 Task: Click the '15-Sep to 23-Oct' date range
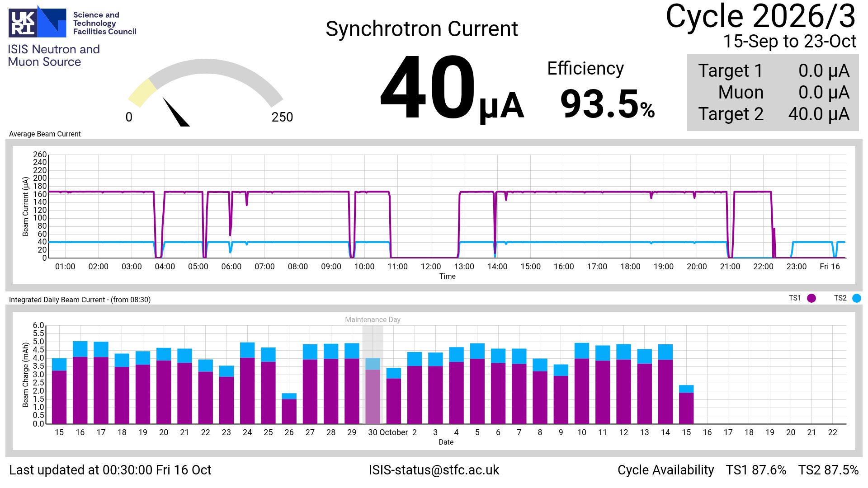[789, 42]
